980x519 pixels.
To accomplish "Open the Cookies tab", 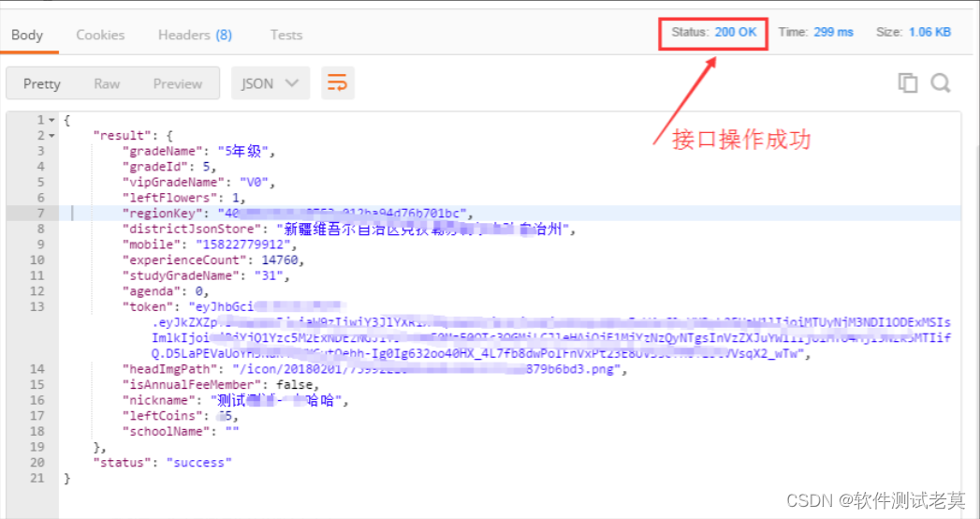I will coord(100,35).
